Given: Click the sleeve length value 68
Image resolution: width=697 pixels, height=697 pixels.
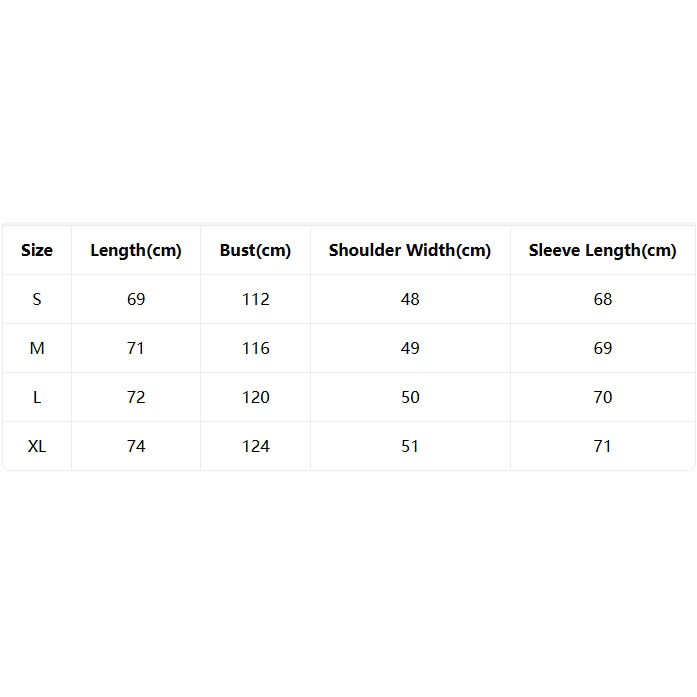Looking at the screenshot, I should click(x=603, y=299).
